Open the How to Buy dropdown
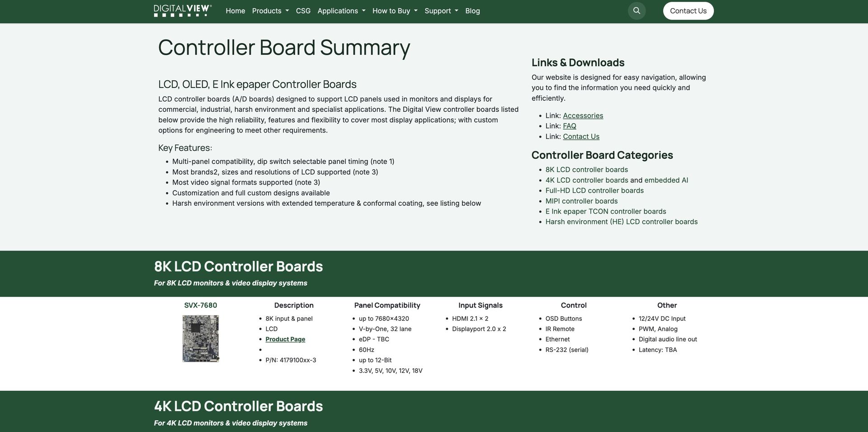 tap(395, 11)
